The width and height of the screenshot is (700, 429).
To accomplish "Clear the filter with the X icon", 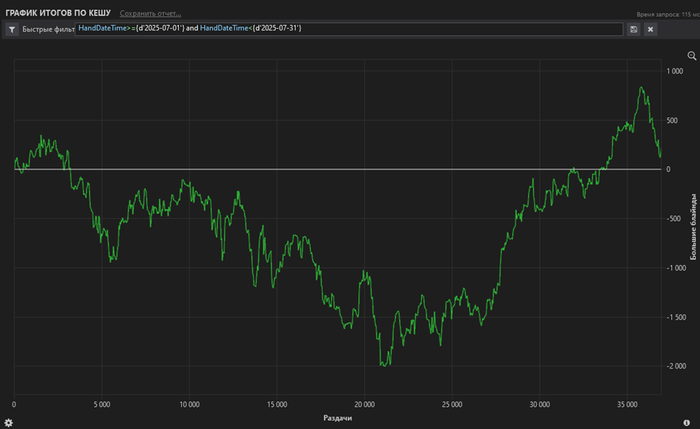I will tap(650, 29).
